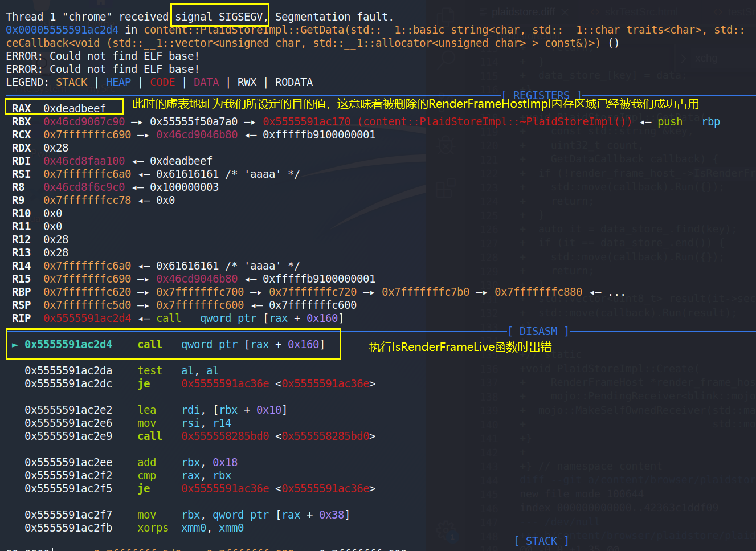The width and height of the screenshot is (756, 551).
Task: Click the DISASM section header
Action: point(538,331)
